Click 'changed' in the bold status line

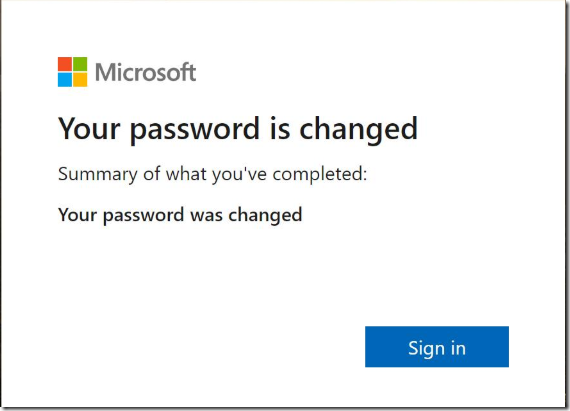[265, 215]
